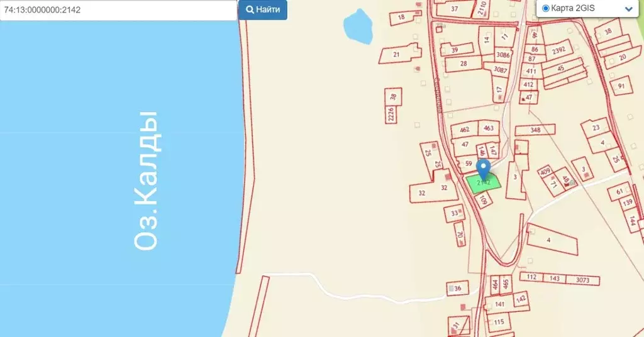Select the Карта 2GIS radio button
Screen dimensions: 644x337
[545, 8]
